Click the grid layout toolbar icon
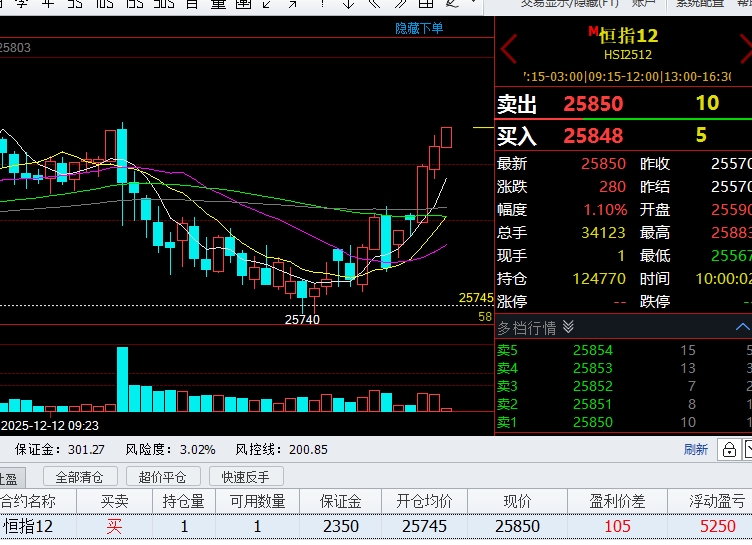The image size is (752, 545). (426, 4)
